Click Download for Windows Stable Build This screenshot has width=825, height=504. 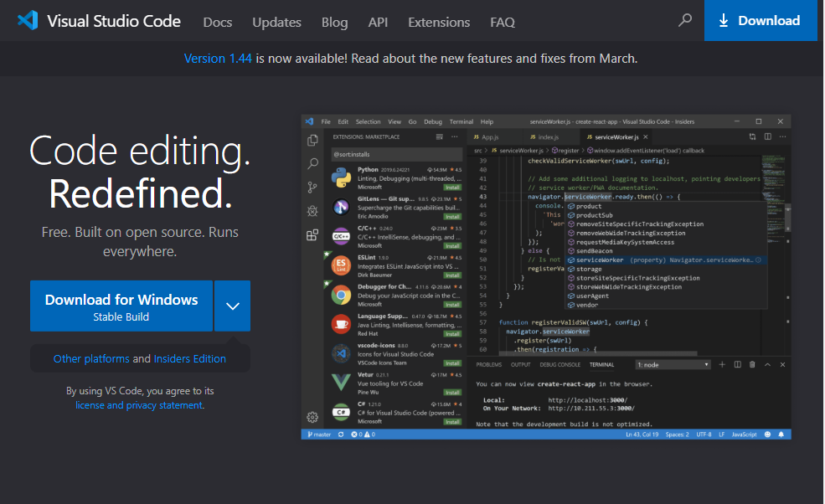121,306
